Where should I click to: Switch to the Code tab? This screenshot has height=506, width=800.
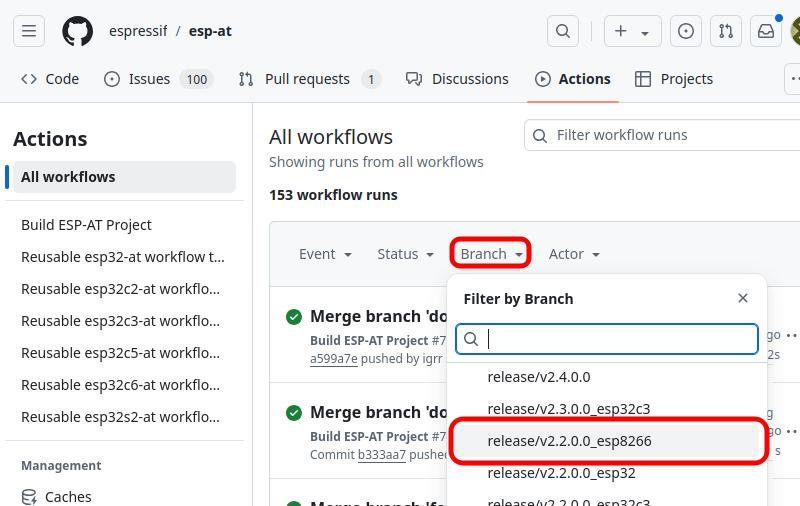50,79
